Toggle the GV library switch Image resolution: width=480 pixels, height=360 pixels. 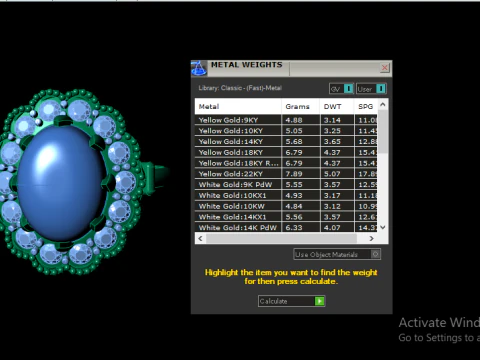coord(341,89)
